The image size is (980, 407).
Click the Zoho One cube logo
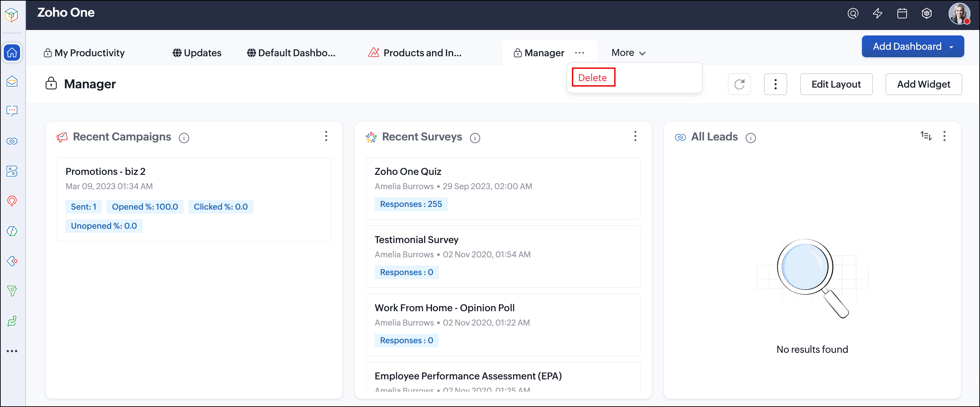pyautogui.click(x=12, y=15)
